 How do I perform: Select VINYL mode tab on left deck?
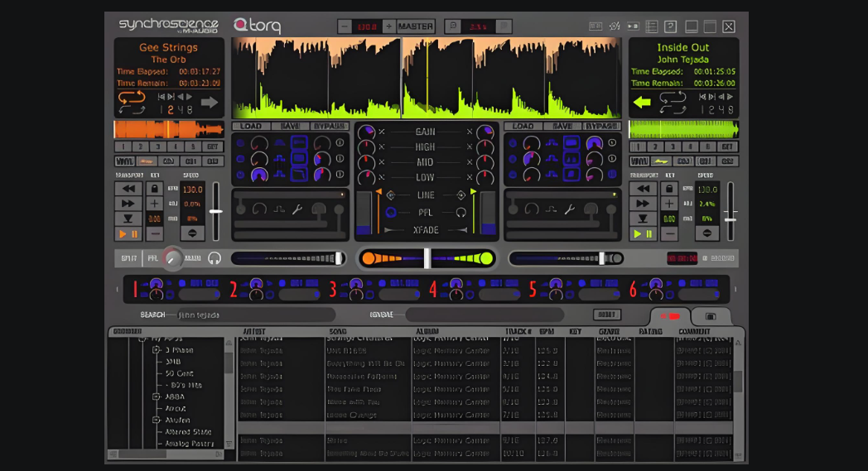124,161
